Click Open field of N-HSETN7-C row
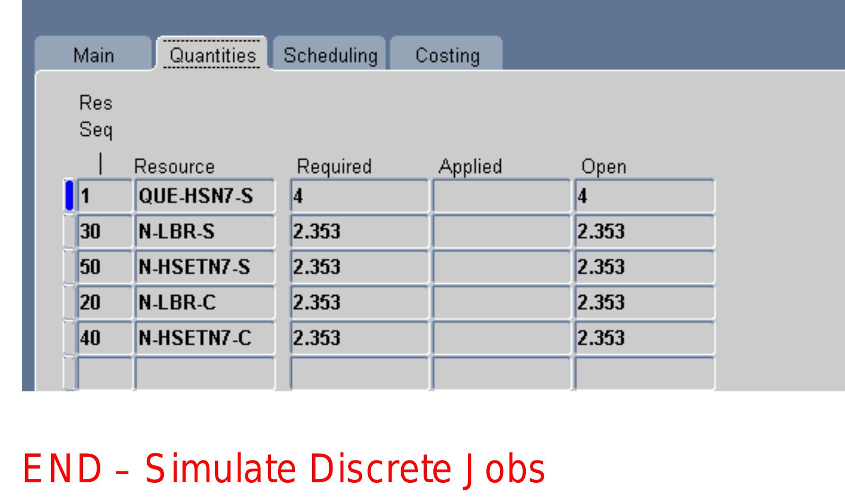845x504 pixels. click(644, 338)
